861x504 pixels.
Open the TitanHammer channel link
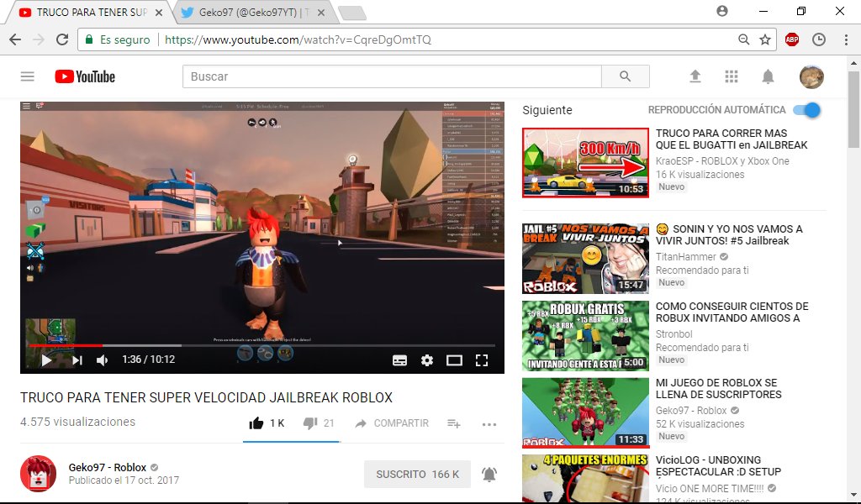[686, 257]
